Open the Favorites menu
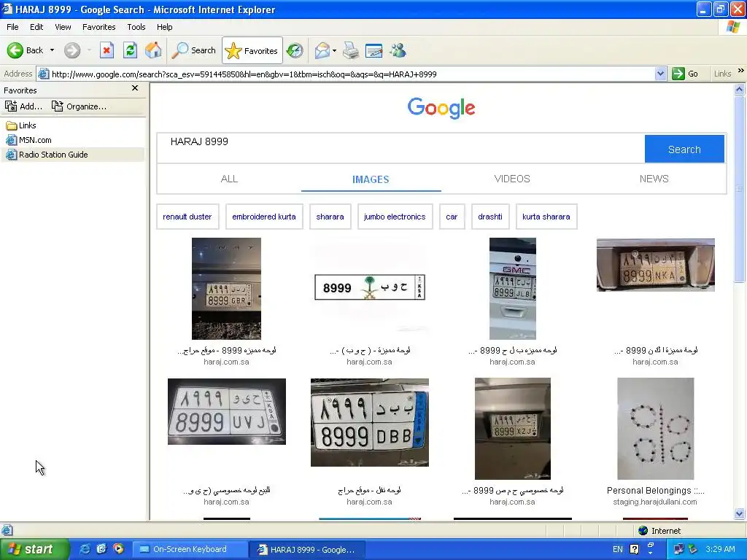 pos(98,27)
